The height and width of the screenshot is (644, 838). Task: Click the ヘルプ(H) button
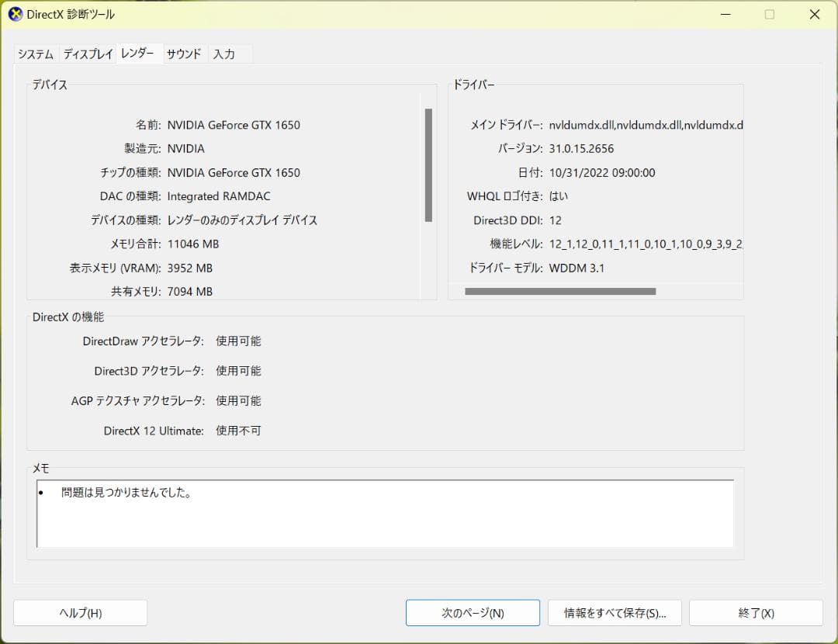(x=80, y=612)
